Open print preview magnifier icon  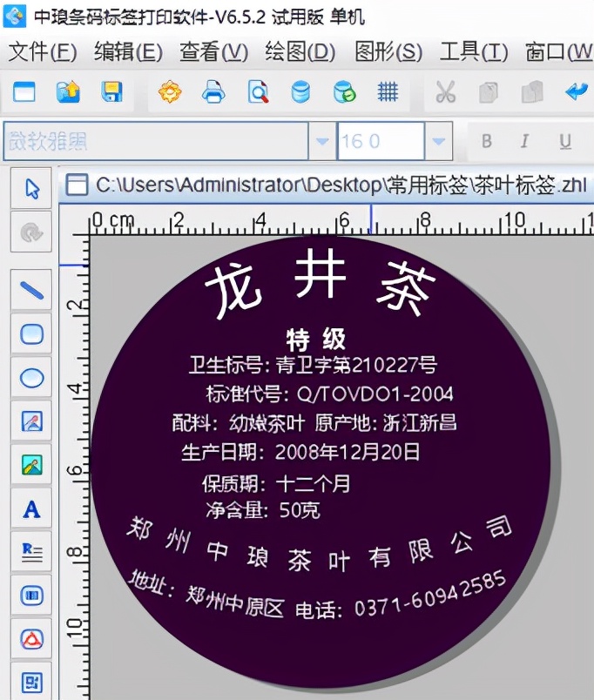pyautogui.click(x=258, y=92)
